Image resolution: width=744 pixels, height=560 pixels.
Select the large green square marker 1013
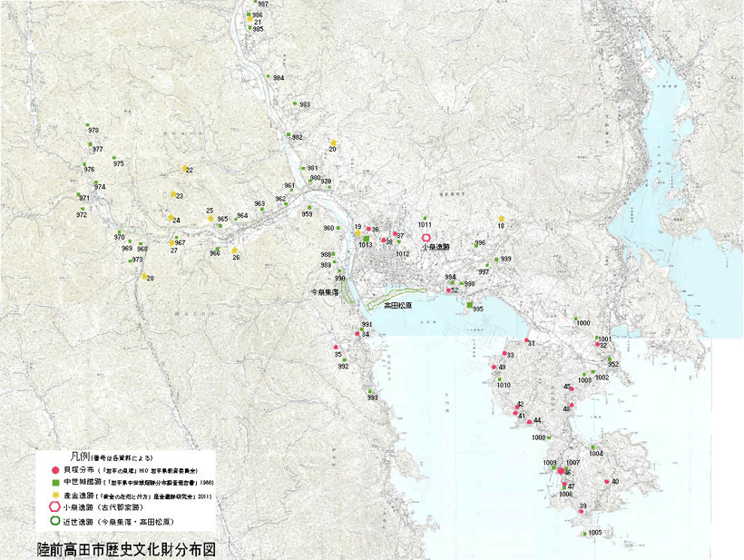[367, 239]
